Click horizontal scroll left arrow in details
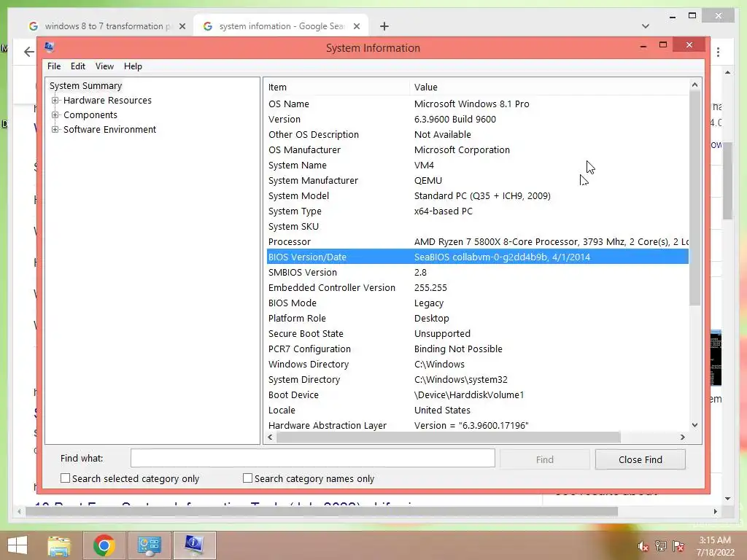 coord(270,437)
